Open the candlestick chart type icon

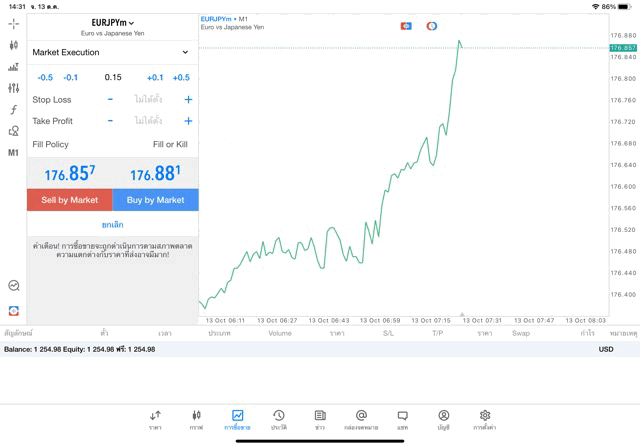point(13,45)
